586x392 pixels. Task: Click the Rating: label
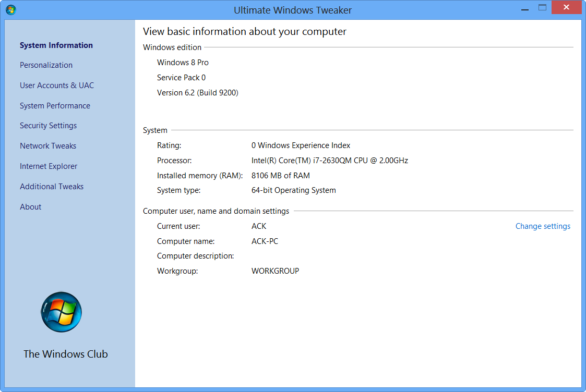[x=169, y=145]
